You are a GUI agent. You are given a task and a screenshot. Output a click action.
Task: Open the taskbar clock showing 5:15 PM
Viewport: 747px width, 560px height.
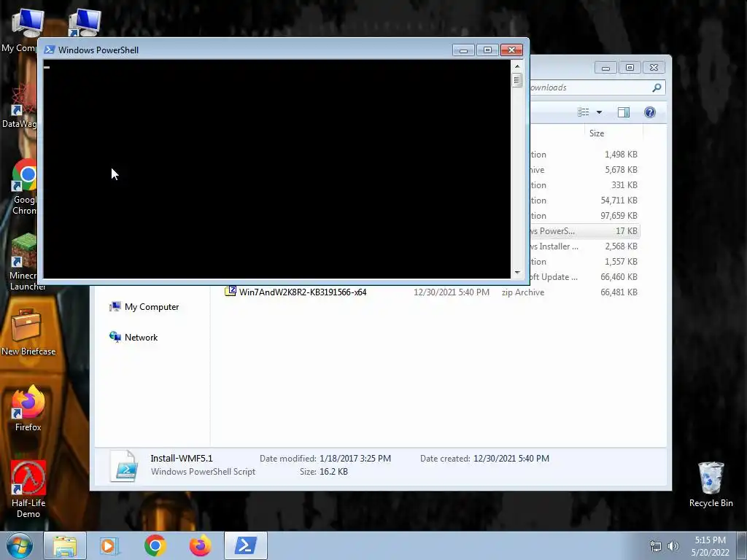[x=710, y=546]
